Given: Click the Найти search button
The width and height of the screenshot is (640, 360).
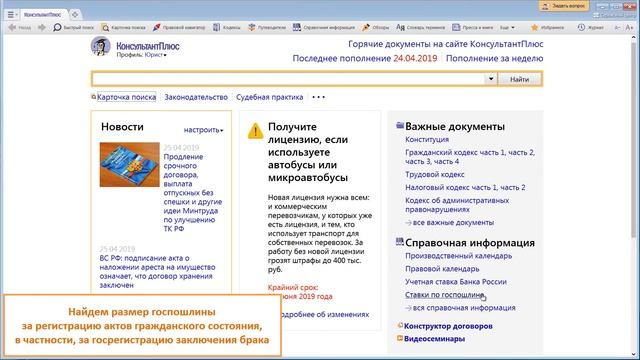Looking at the screenshot, I should 520,79.
